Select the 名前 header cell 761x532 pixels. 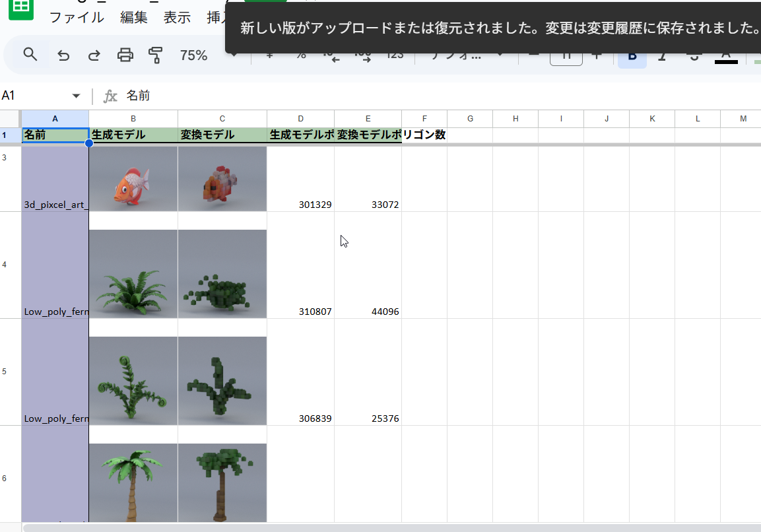coord(55,135)
